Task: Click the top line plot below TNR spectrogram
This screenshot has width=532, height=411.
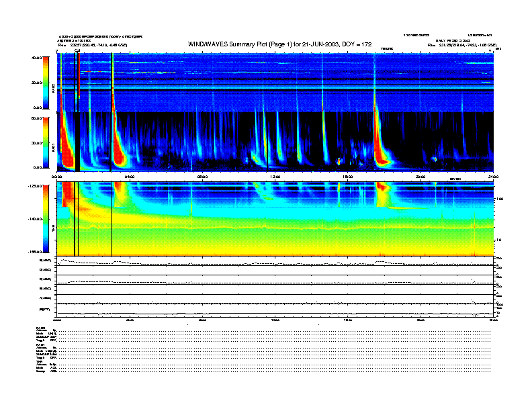Action: pos(275,261)
